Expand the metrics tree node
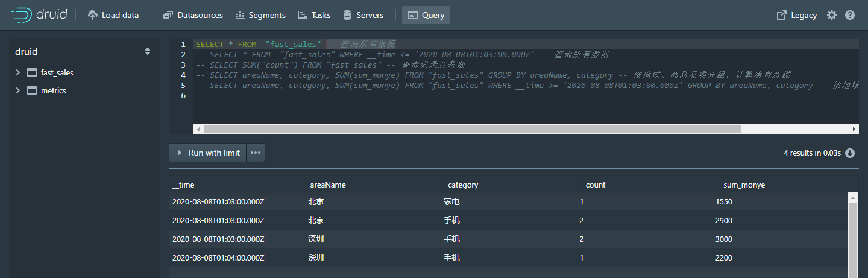 coord(17,91)
